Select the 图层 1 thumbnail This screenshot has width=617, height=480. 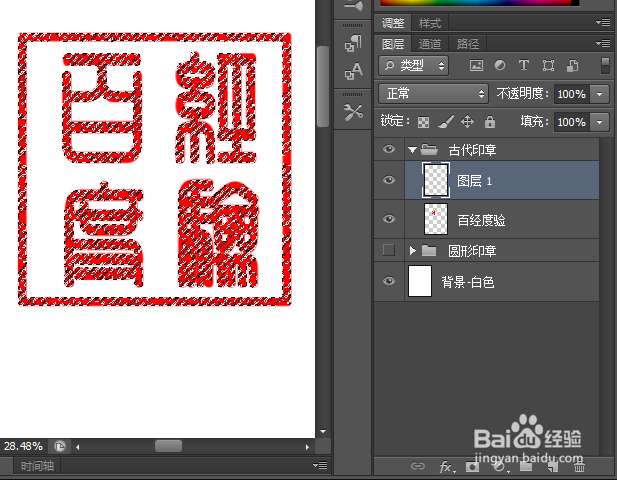(436, 180)
